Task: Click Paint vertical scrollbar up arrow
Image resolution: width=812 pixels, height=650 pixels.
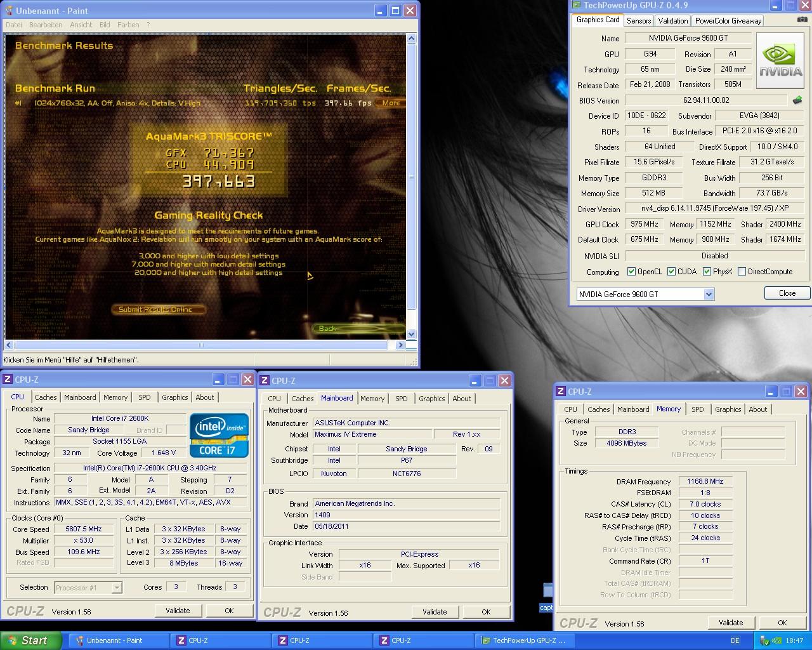Action: click(411, 39)
